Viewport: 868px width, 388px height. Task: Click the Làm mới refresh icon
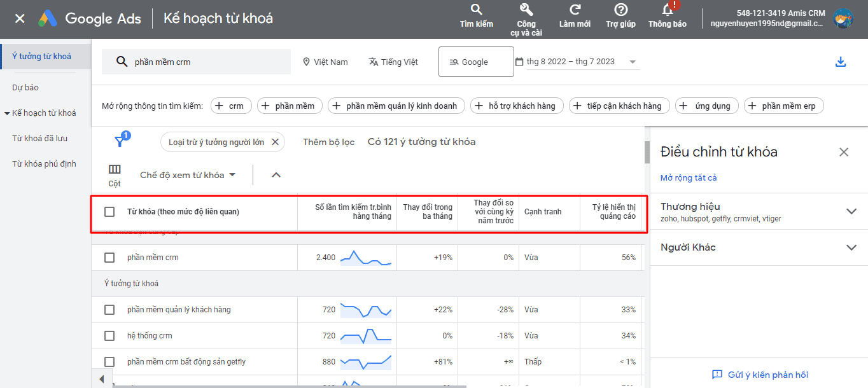(575, 10)
